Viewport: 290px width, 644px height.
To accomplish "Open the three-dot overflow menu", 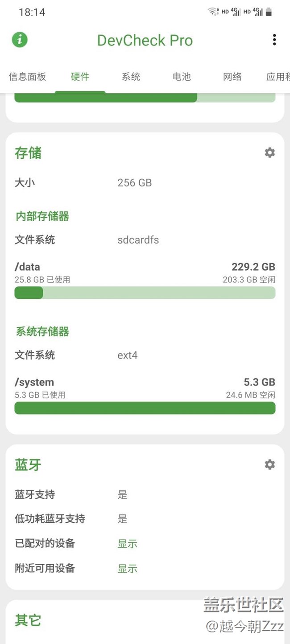I will click(274, 40).
